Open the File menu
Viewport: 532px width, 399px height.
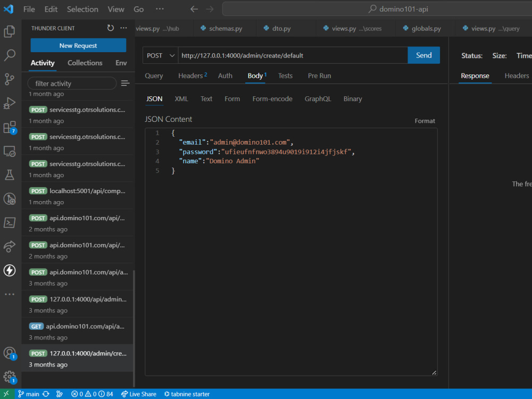point(29,9)
